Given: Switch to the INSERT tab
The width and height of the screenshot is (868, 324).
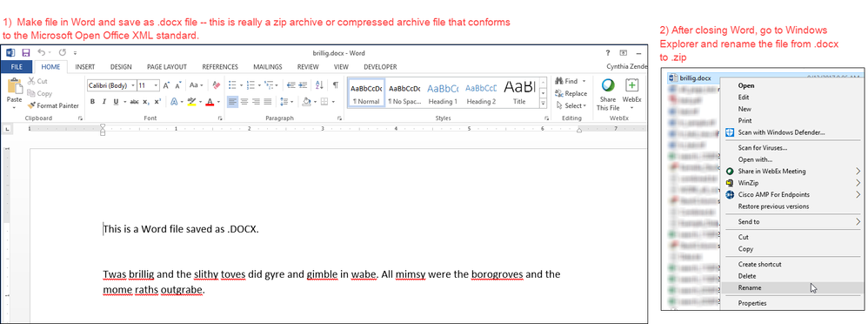Looking at the screenshot, I should coord(84,66).
